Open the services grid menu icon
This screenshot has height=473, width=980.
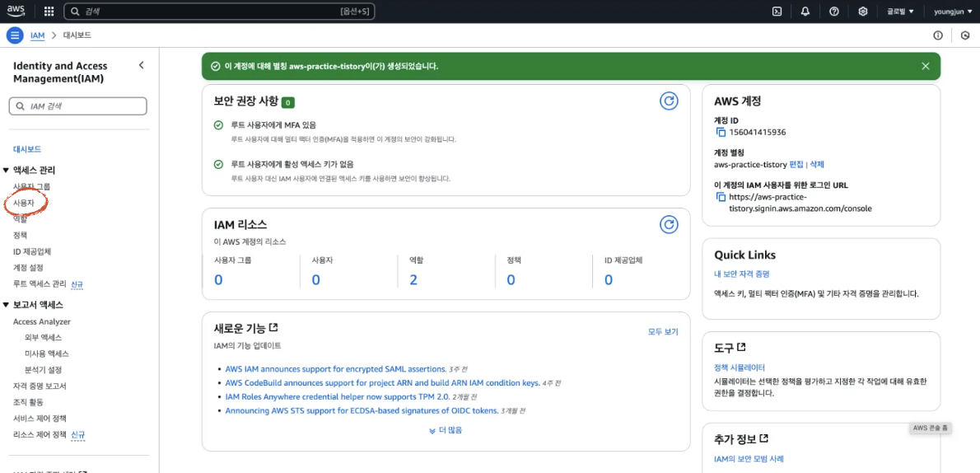[x=49, y=12]
